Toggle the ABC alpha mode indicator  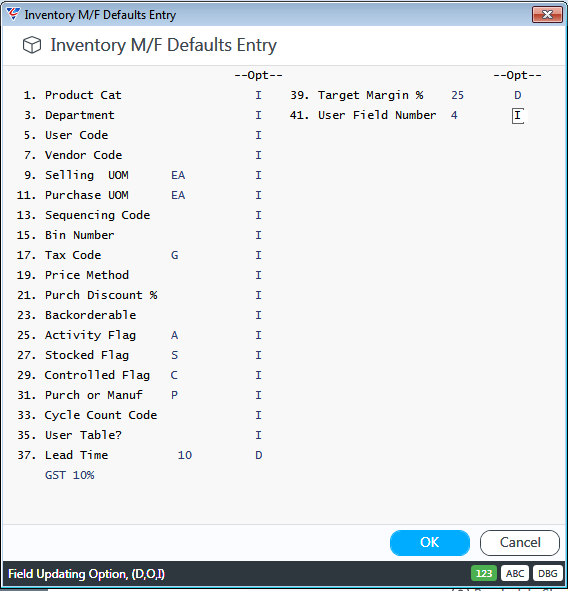click(515, 573)
